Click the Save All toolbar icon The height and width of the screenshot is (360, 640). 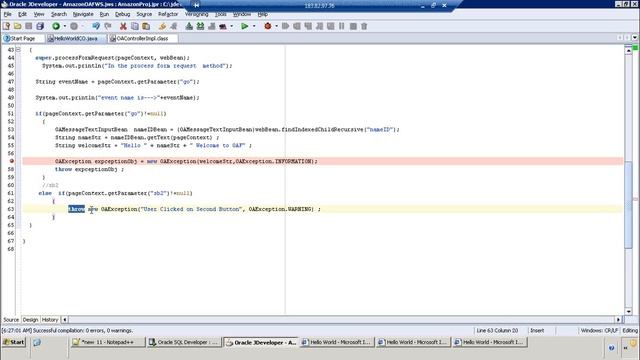(40, 26)
